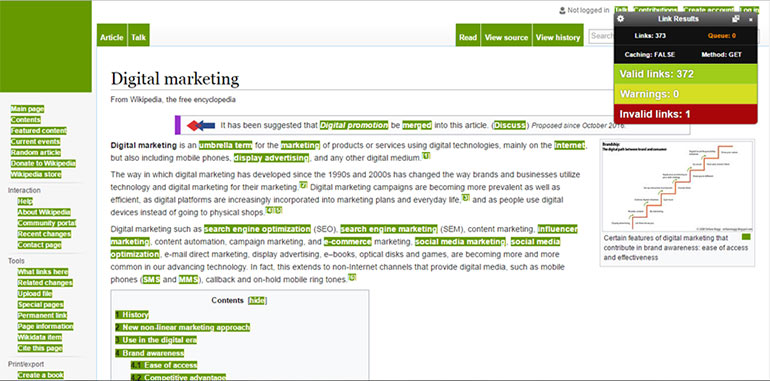Click the Valid links: 372 bar
Image resolution: width=770 pixels, height=381 pixels.
click(x=686, y=74)
